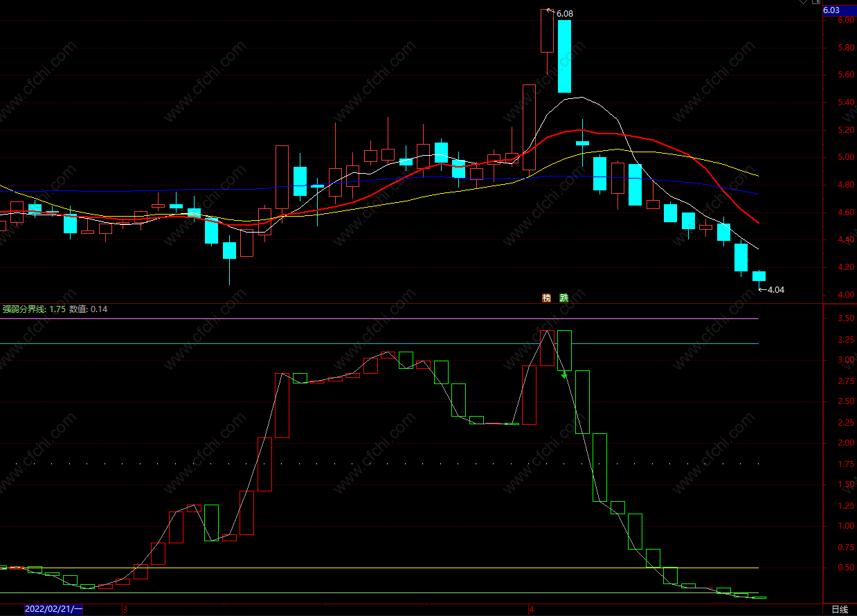Screen dimensions: 857x616
Task: Click the 2022/02/21/一 date label
Action: [54, 609]
